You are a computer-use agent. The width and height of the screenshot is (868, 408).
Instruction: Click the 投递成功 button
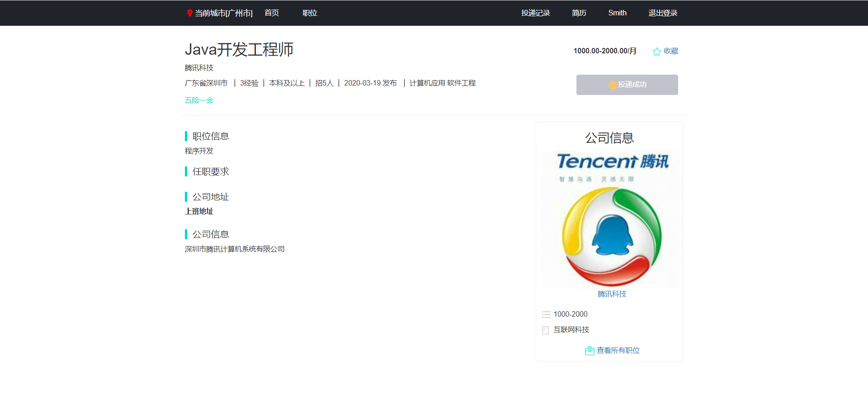[627, 85]
